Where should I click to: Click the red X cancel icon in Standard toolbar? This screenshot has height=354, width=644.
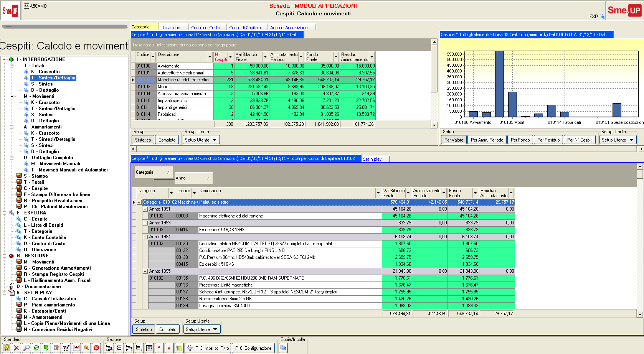click(16, 348)
